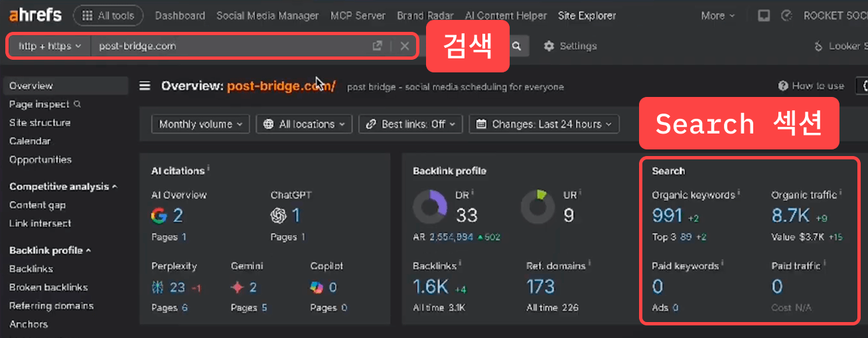Click the Organic keywords info icon
Image resolution: width=868 pixels, height=338 pixels.
coord(739,193)
